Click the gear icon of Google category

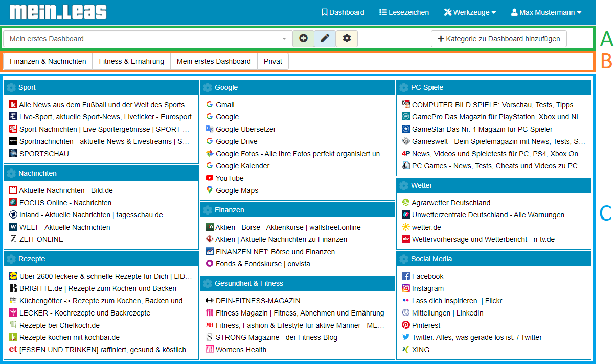pyautogui.click(x=208, y=87)
